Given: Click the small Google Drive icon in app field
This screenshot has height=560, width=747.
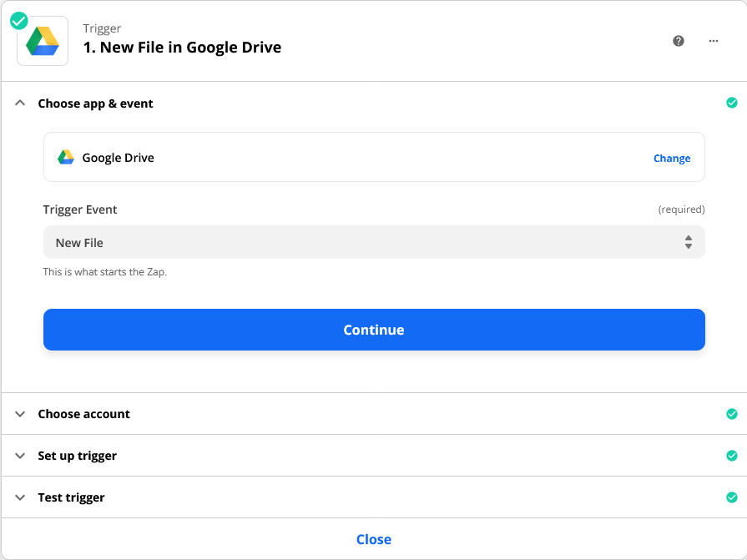Looking at the screenshot, I should (x=66, y=157).
